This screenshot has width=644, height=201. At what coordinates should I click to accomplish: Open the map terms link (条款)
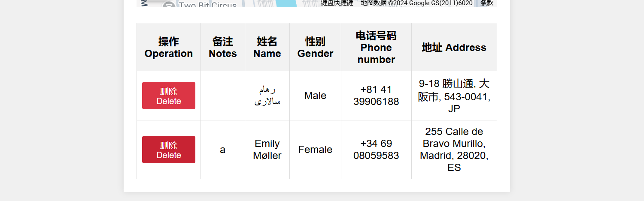[486, 3]
